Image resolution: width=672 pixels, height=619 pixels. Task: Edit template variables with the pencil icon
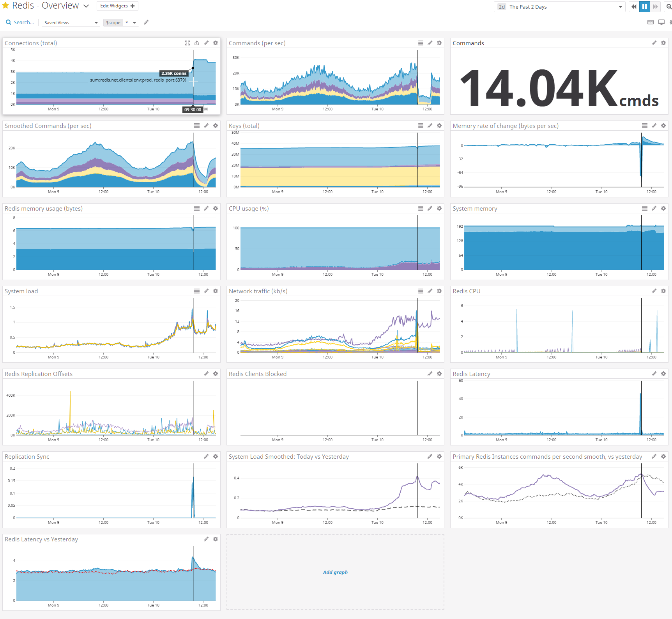pyautogui.click(x=146, y=23)
